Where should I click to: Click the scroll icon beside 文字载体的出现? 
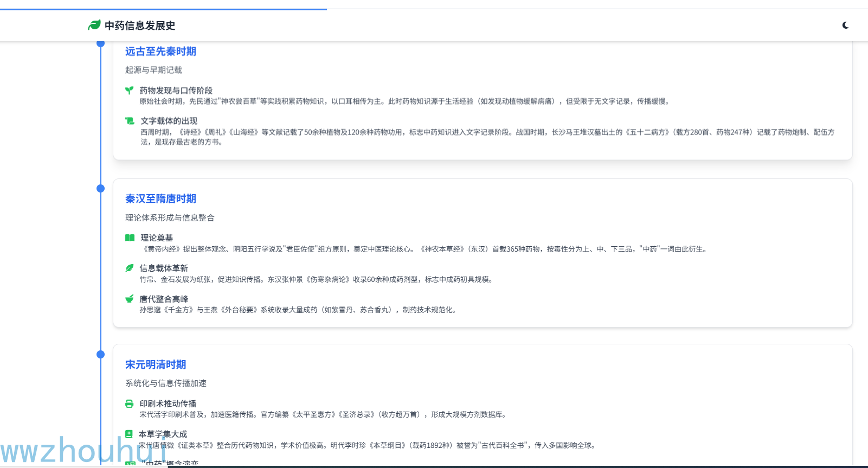130,121
